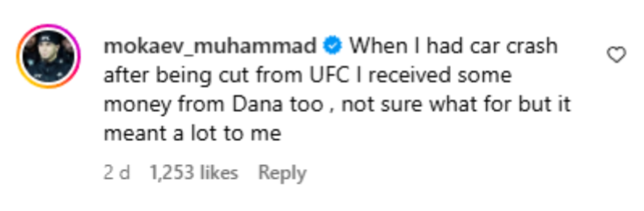
Task: Open mokaev_muhammad's profile picture
Action: tap(48, 56)
